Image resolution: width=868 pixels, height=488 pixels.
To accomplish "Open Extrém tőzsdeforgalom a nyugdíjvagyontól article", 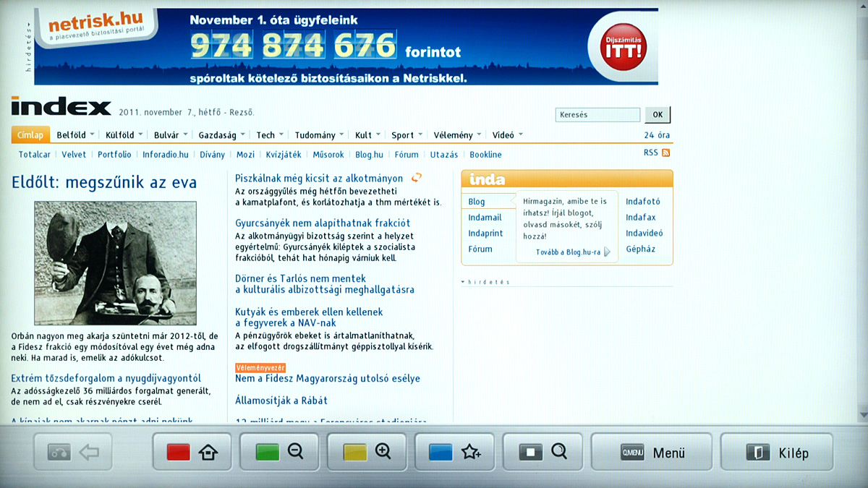I will pos(106,378).
